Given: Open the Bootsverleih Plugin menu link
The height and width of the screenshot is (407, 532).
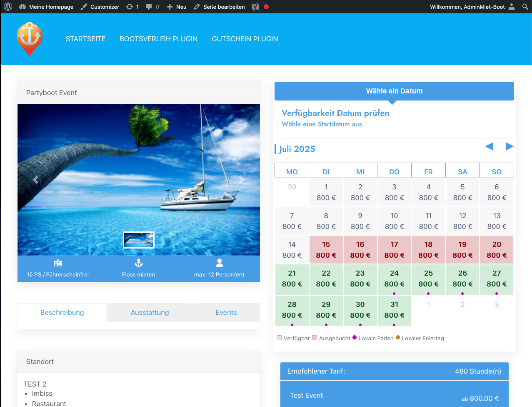Looking at the screenshot, I should [158, 39].
